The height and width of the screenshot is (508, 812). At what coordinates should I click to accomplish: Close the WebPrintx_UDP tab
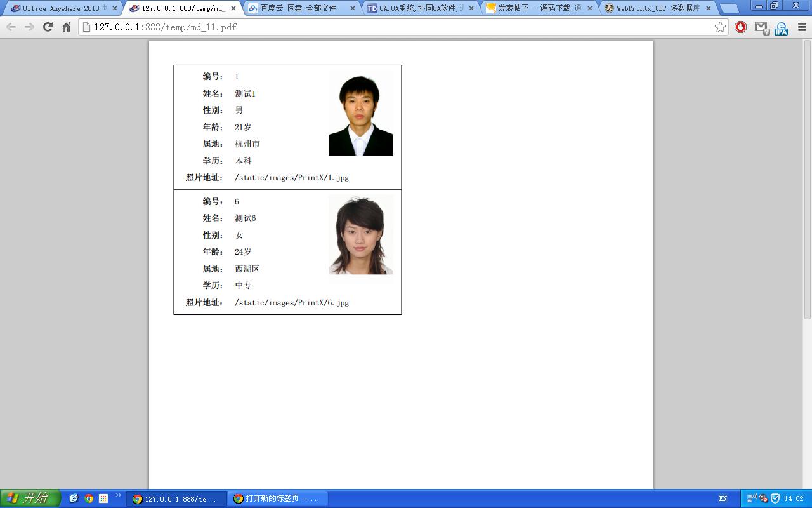coord(709,8)
